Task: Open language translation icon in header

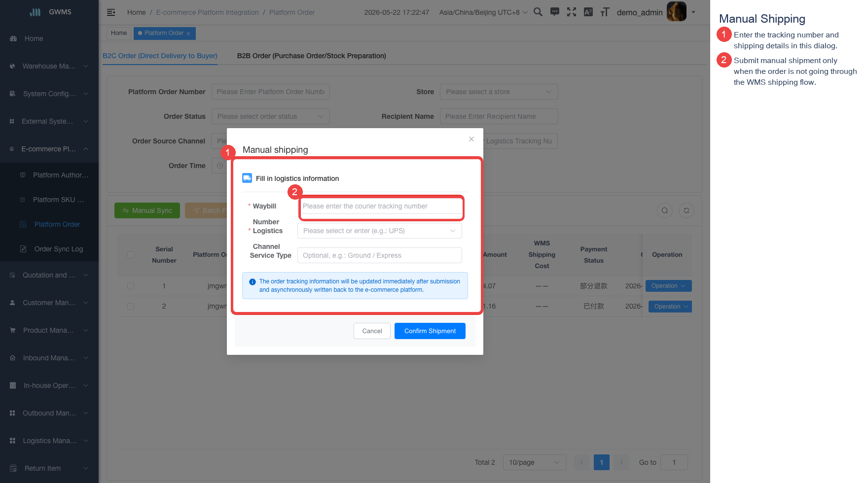Action: [588, 12]
